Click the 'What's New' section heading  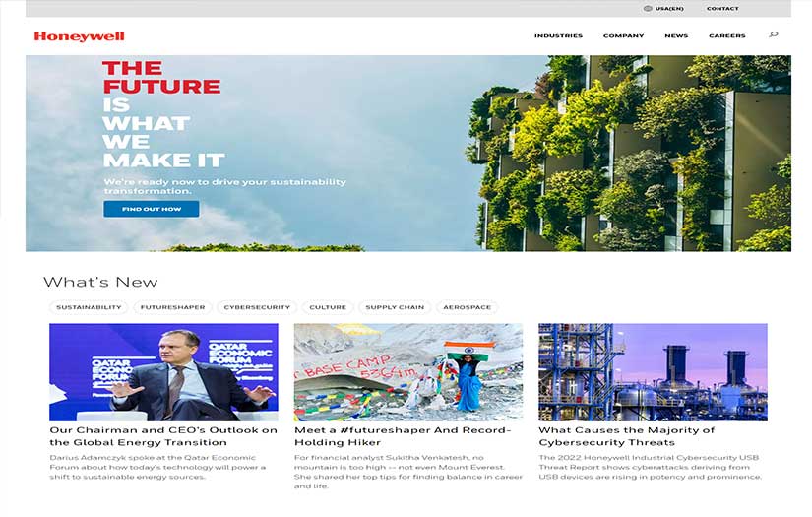click(x=100, y=282)
